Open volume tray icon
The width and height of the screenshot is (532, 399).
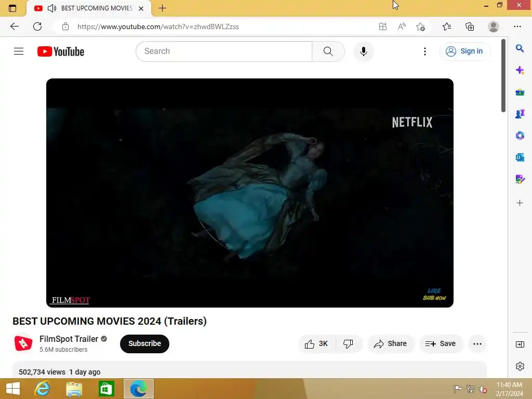pyautogui.click(x=483, y=389)
